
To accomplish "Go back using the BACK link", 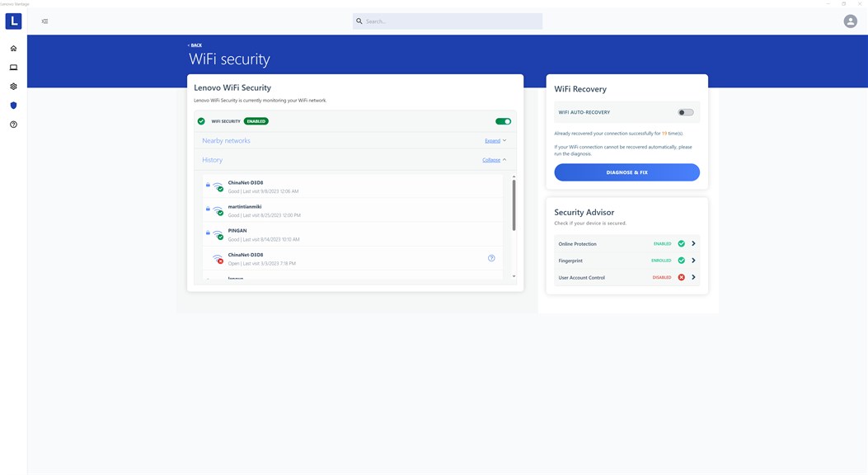I will click(x=195, y=45).
